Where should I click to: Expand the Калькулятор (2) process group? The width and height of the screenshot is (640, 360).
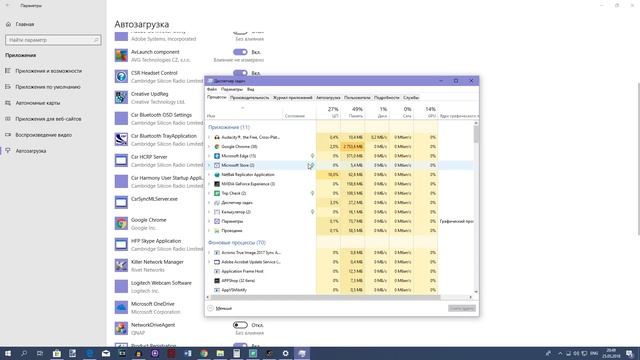(x=209, y=212)
